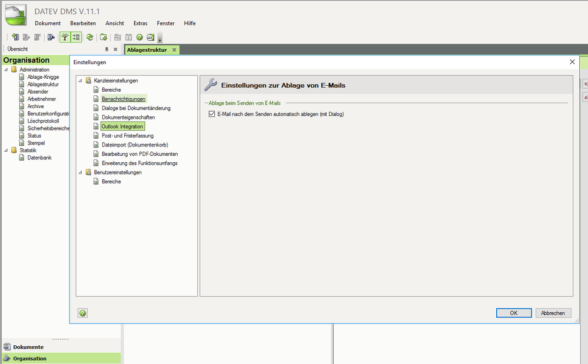The width and height of the screenshot is (588, 364).
Task: Switch to Dokumente section in bottom navigation
Action: coord(28,347)
